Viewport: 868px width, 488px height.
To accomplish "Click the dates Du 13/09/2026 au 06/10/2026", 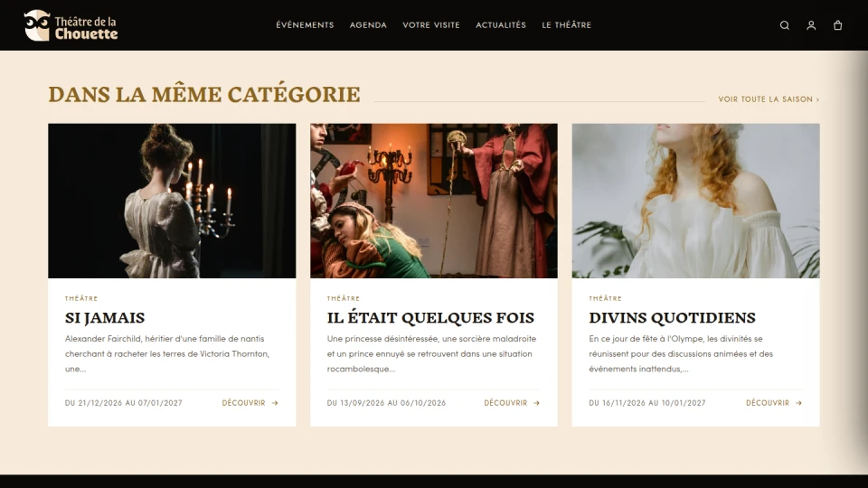I will 386,403.
